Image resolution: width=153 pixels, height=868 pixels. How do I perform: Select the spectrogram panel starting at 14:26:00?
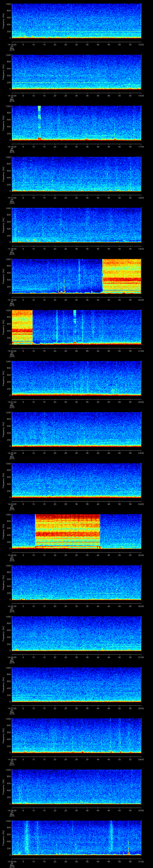(76, 633)
